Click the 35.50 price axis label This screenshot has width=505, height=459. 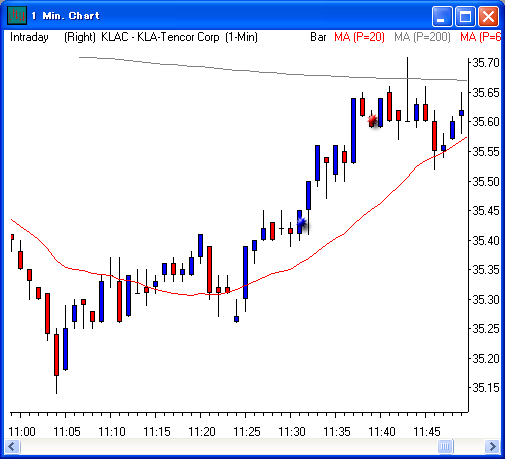coord(486,182)
